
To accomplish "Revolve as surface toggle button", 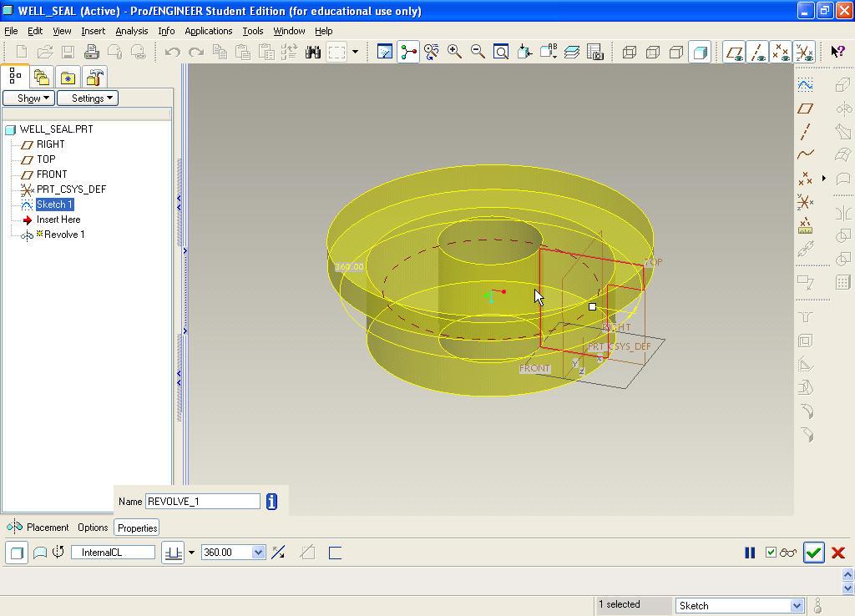I will tap(40, 553).
